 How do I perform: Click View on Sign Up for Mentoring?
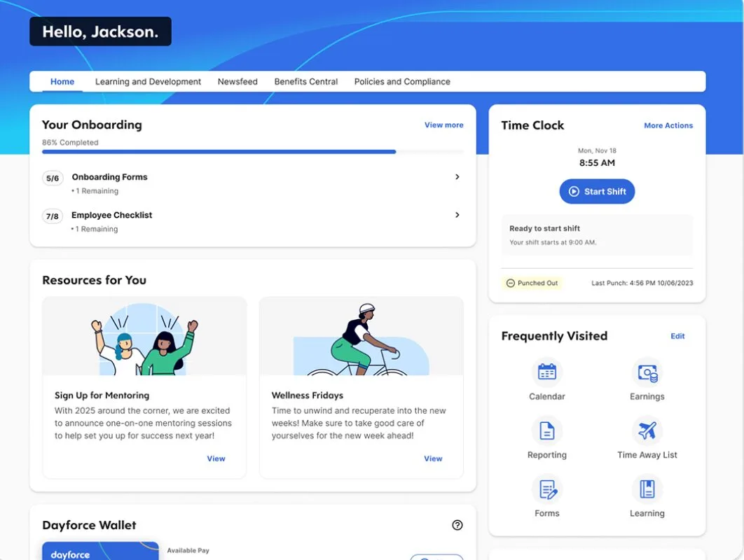point(216,458)
